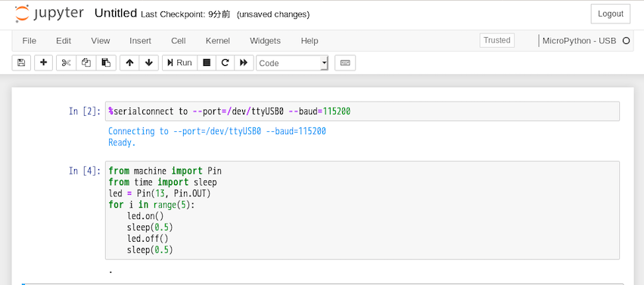The height and width of the screenshot is (285, 644).
Task: Click the save and checkpoint icon
Action: coord(21,63)
